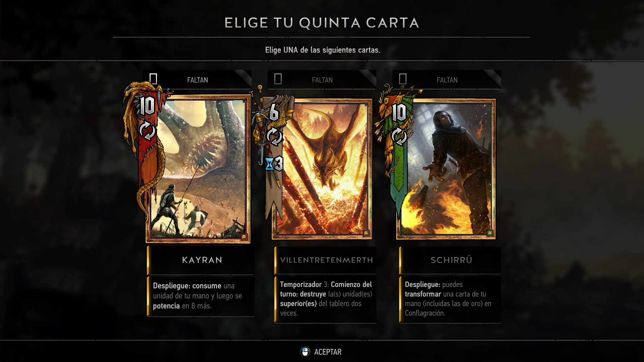Screen dimensions: 644x362
Task: Click the KAYRAN name label
Action: (202, 260)
